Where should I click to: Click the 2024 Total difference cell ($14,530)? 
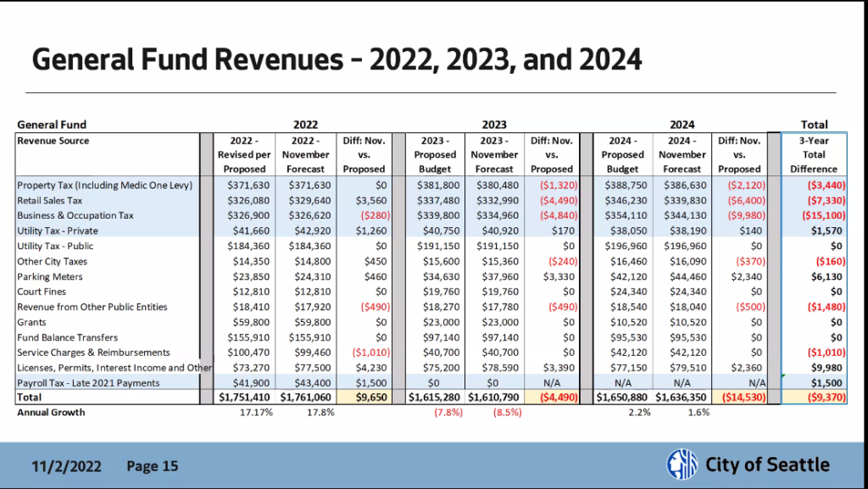[739, 397]
